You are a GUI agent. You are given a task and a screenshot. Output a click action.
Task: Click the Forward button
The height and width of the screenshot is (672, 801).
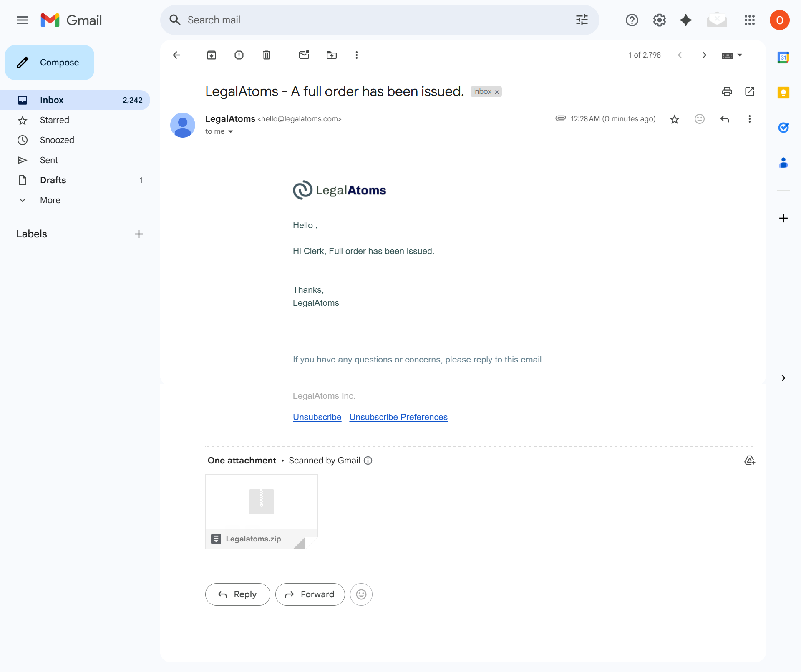click(310, 594)
